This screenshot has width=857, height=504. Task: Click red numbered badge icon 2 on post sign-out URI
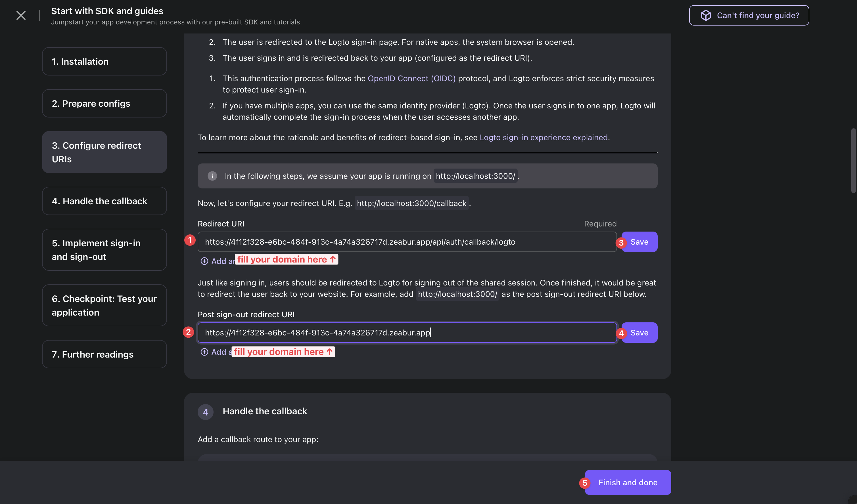pos(189,331)
